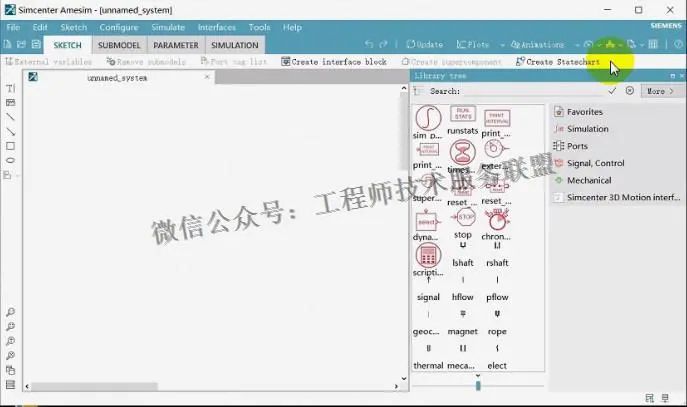Pick the magnet port component
The height and width of the screenshot is (407, 687).
tap(463, 324)
